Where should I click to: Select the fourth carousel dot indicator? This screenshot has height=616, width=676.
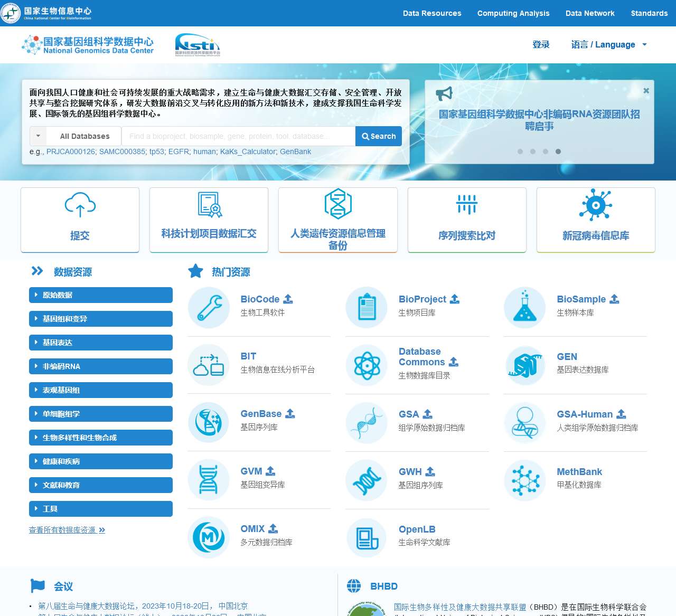pos(558,151)
